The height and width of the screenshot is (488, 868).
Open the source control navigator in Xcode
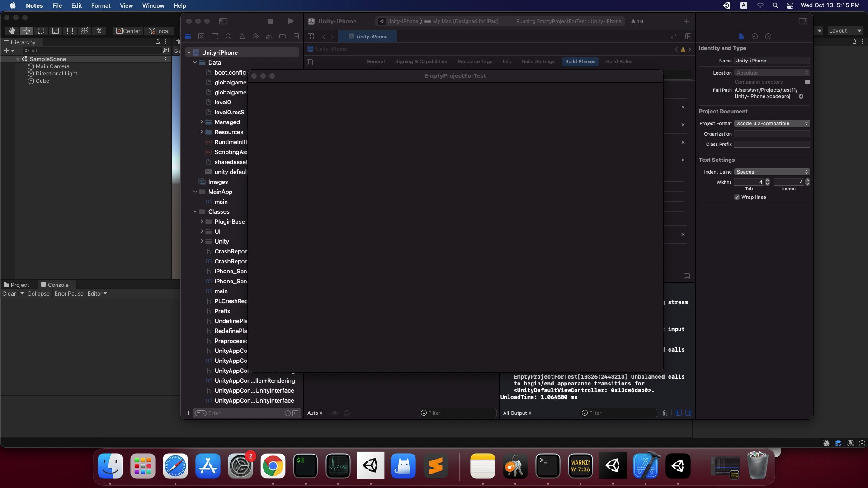(202, 37)
